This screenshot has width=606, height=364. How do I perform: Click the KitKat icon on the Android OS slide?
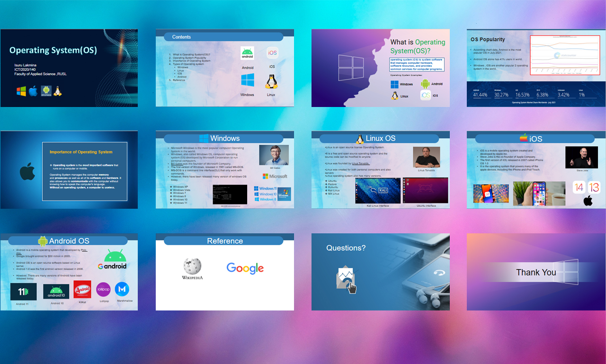(x=82, y=290)
